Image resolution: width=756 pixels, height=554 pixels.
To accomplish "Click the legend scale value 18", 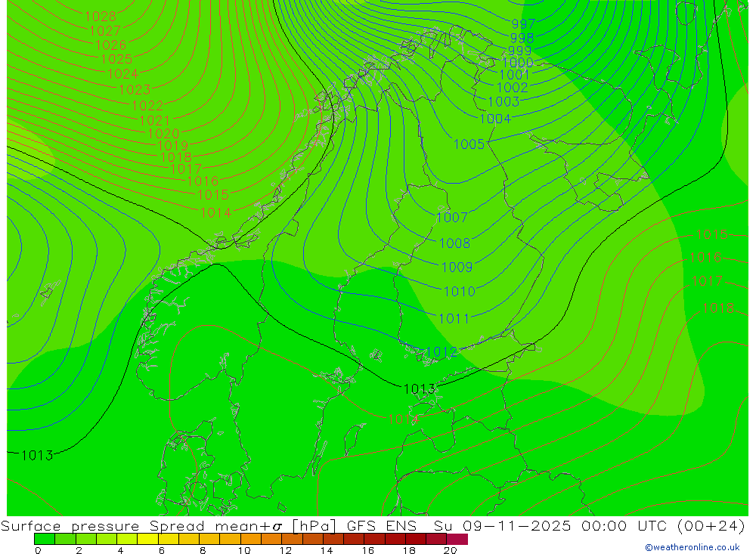I will (409, 550).
